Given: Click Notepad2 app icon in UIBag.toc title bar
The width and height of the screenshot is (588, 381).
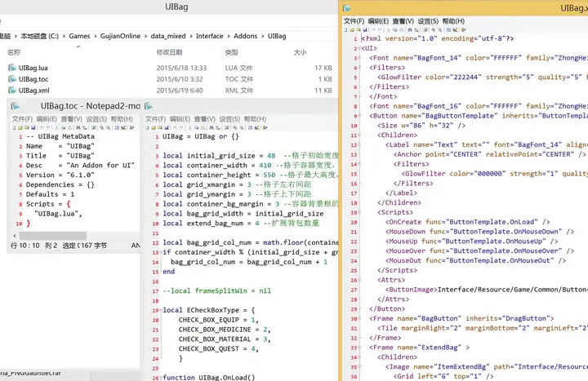Looking at the screenshot, I should point(15,106).
